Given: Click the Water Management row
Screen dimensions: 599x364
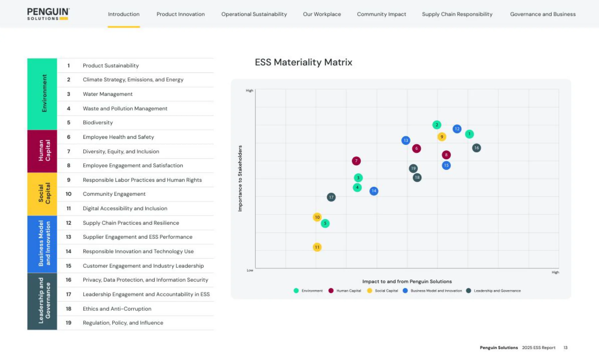Looking at the screenshot, I should coord(135,94).
